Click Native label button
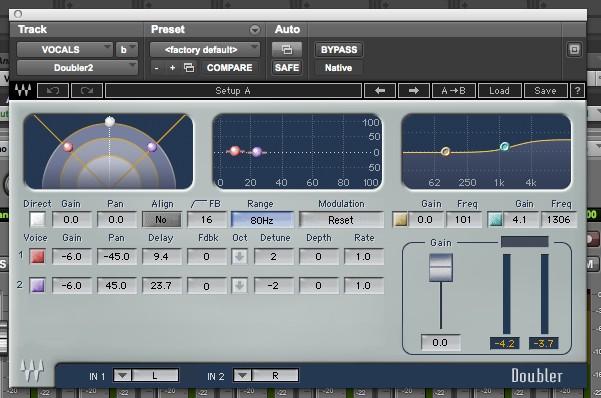The height and width of the screenshot is (398, 601). click(338, 68)
